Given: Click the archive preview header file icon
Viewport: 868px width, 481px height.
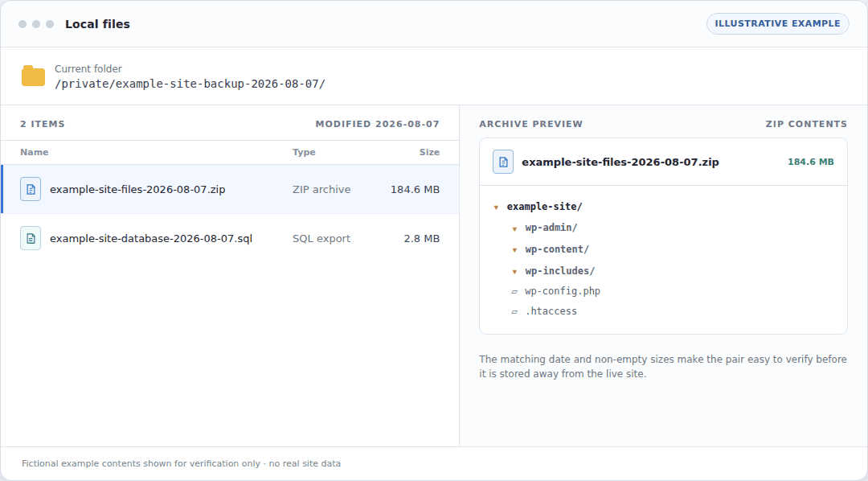Looking at the screenshot, I should tap(503, 162).
